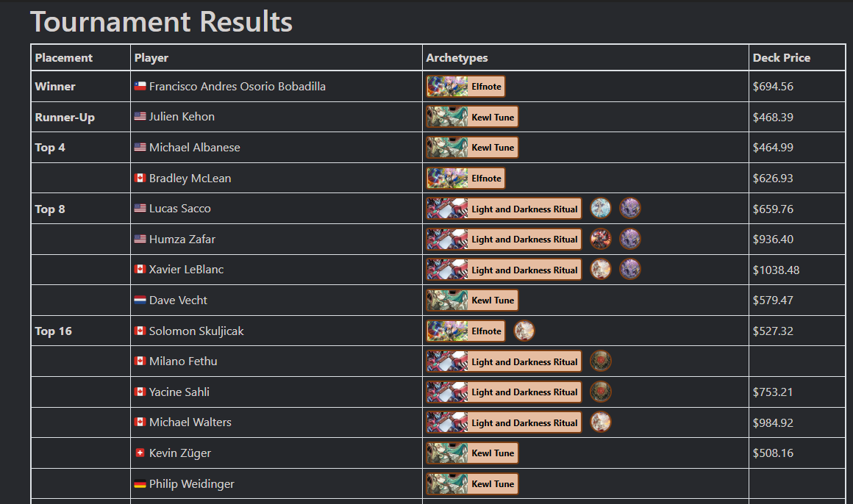Click the circular card icon in Michael Walters' row
The image size is (853, 504).
point(601,422)
